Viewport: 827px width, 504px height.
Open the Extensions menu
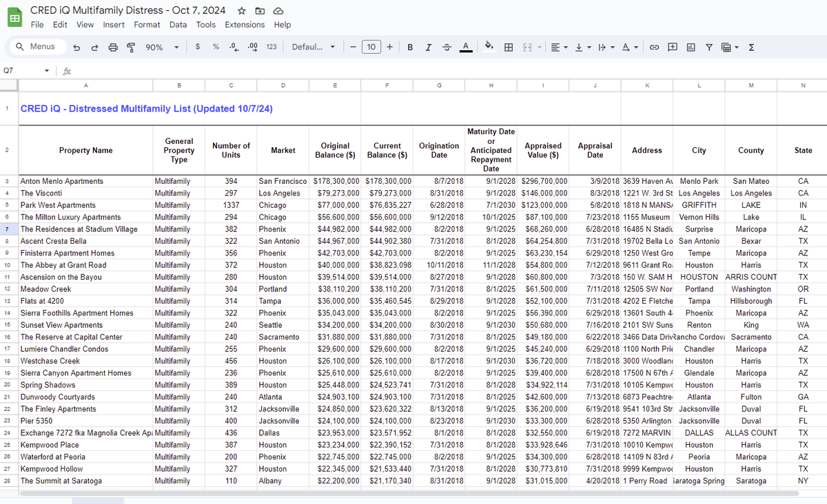pos(245,25)
